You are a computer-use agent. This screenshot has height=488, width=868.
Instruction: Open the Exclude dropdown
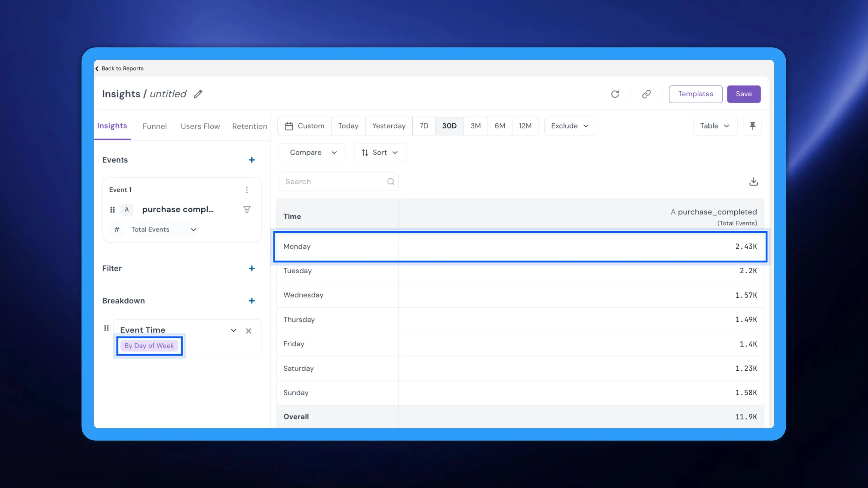pos(570,126)
